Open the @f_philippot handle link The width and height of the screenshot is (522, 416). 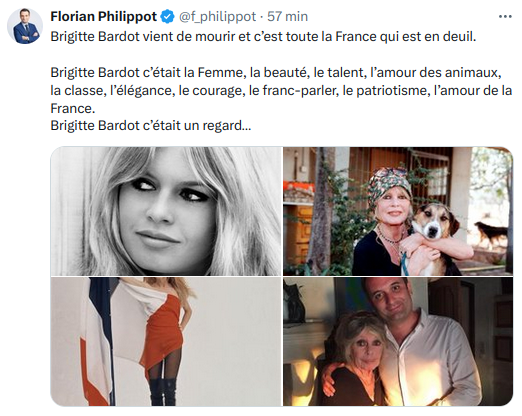pos(218,17)
